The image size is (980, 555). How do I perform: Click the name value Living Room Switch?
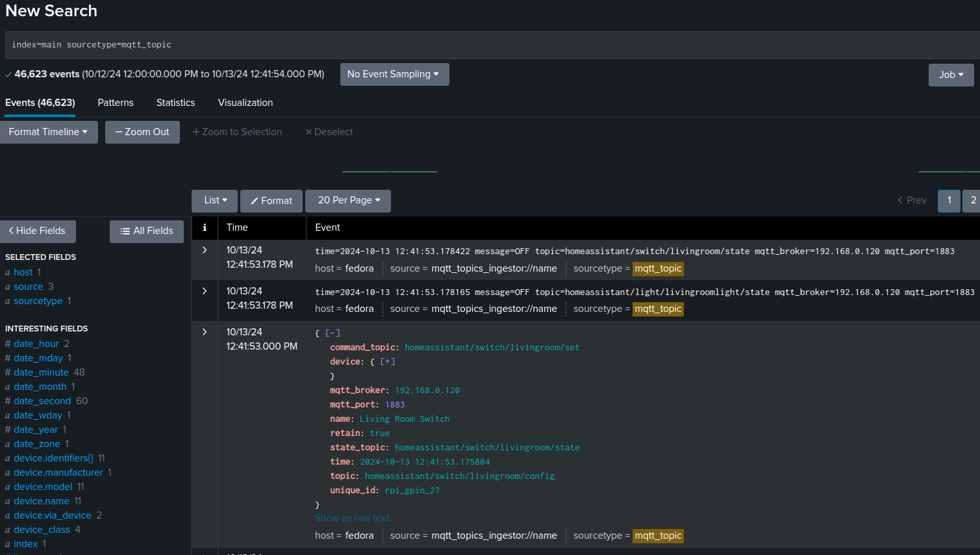[405, 419]
